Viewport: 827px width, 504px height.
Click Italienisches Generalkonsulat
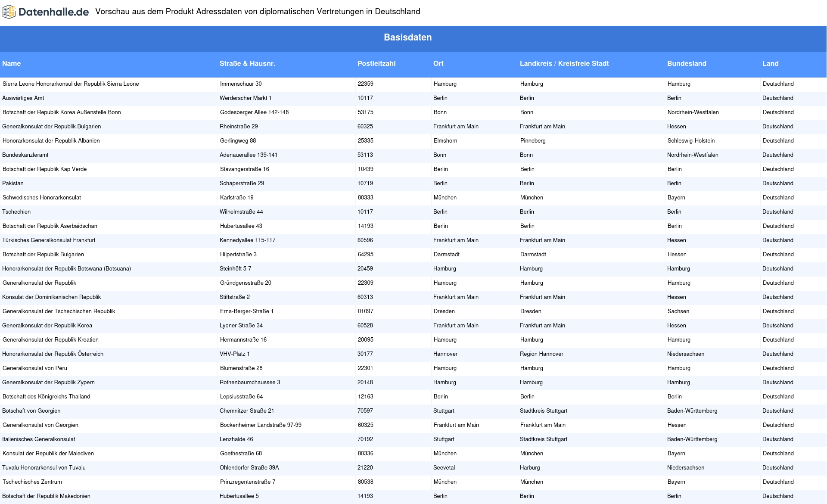[38, 439]
